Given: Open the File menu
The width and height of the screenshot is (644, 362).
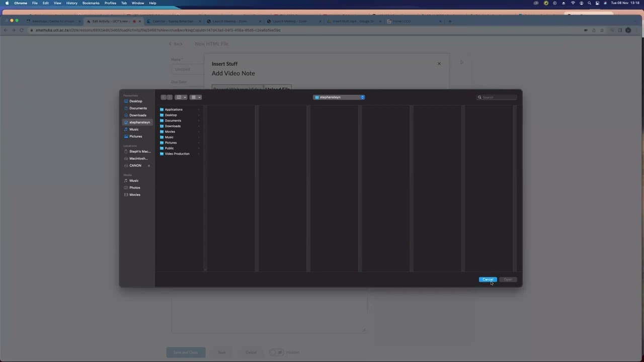Looking at the screenshot, I should click(x=35, y=3).
